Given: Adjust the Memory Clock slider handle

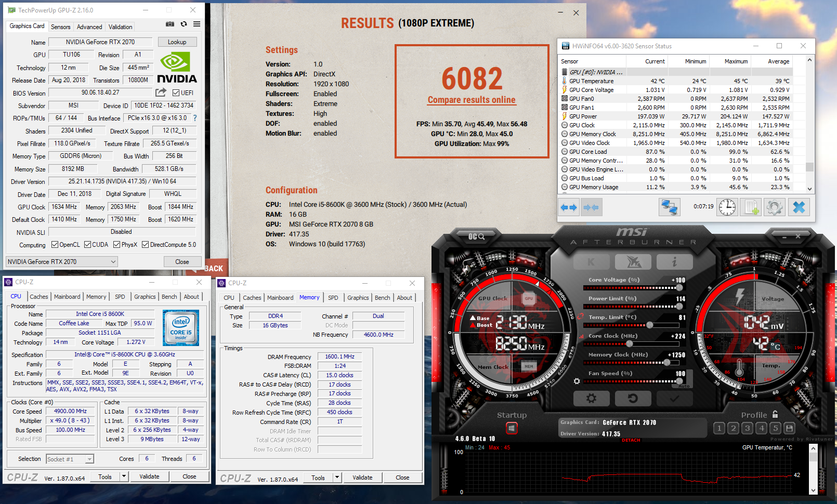Looking at the screenshot, I should coord(667,363).
